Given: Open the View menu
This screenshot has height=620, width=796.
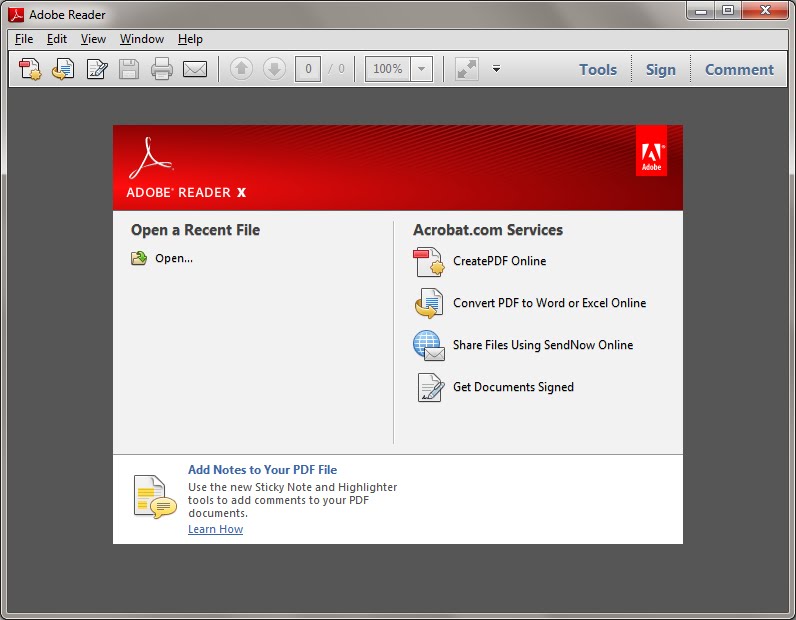Looking at the screenshot, I should click(x=93, y=39).
